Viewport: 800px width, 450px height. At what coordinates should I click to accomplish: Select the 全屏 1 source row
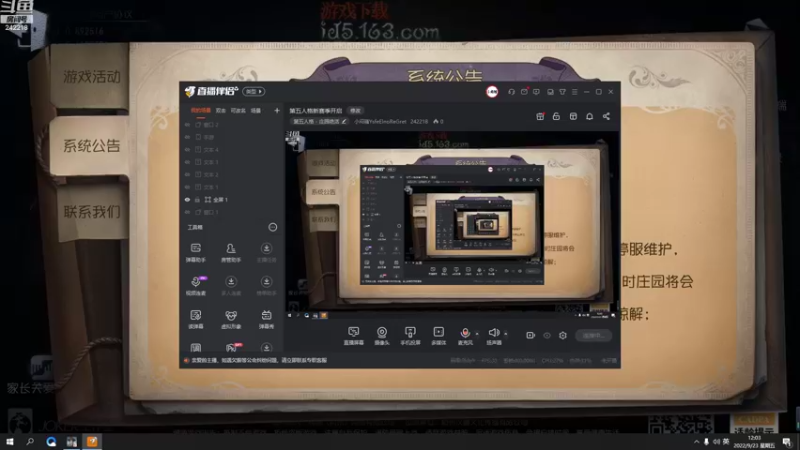point(232,199)
